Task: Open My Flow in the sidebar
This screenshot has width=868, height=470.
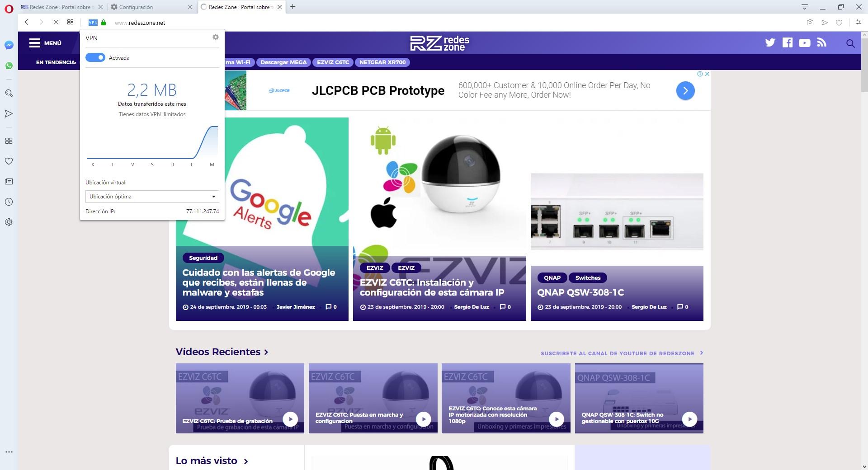Action: pos(9,113)
